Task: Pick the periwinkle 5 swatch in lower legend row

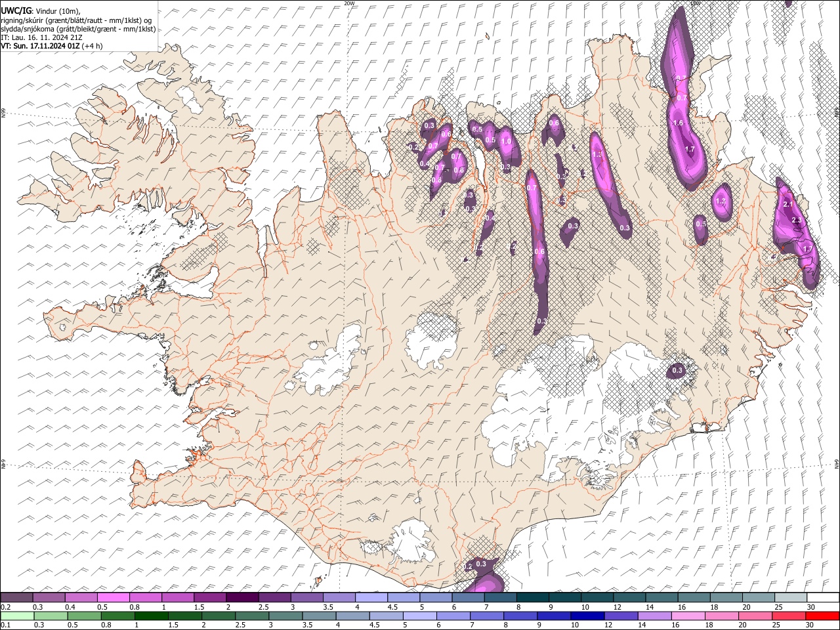Action: pyautogui.click(x=419, y=616)
